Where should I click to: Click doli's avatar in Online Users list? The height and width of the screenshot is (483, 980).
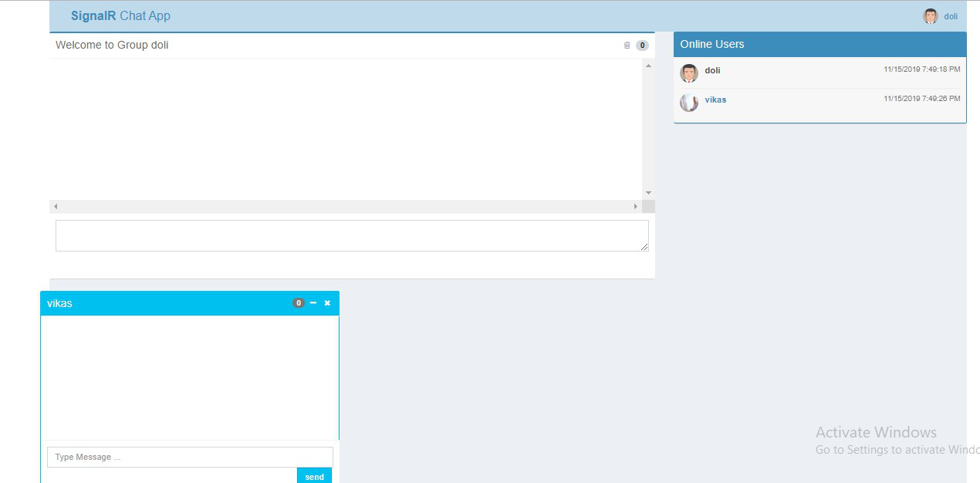(x=689, y=73)
